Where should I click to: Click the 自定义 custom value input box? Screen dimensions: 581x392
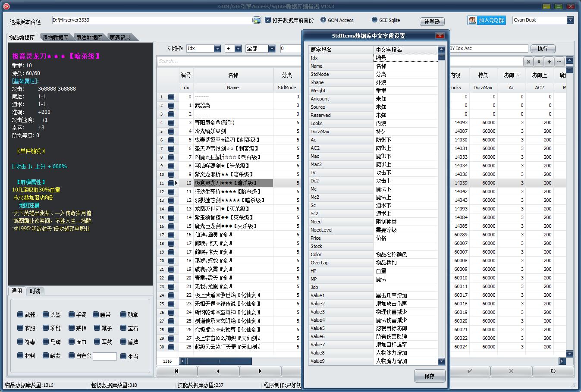click(105, 356)
